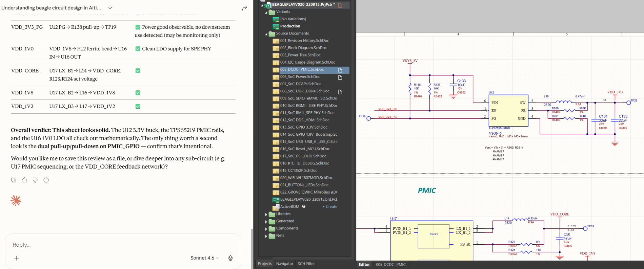This screenshot has height=269, width=644.
Task: Click in the Reply text field
Action: pyautogui.click(x=123, y=245)
